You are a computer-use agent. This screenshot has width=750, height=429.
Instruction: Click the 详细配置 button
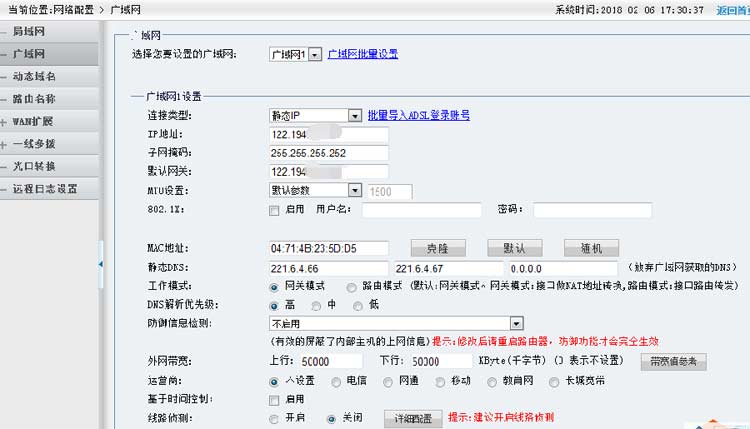point(413,418)
